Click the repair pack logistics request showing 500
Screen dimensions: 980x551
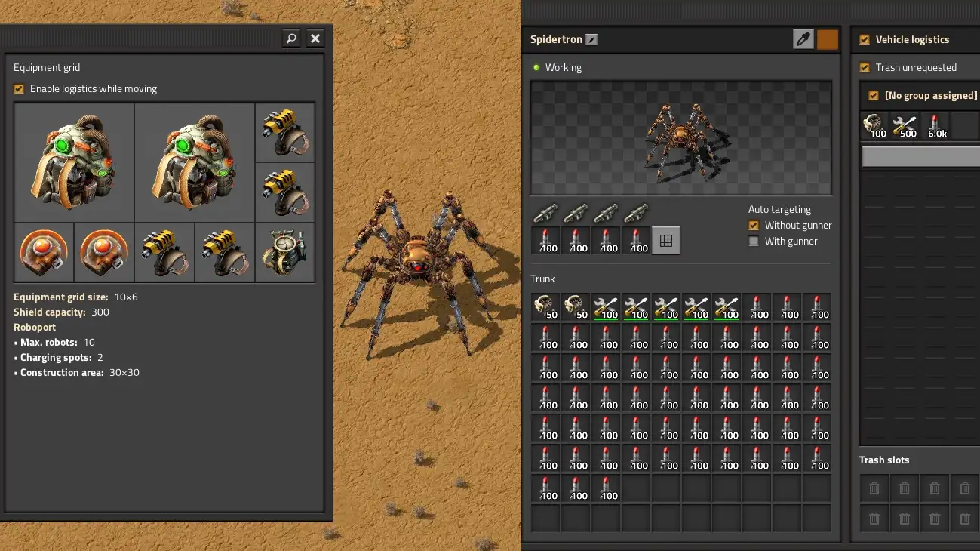tap(905, 125)
